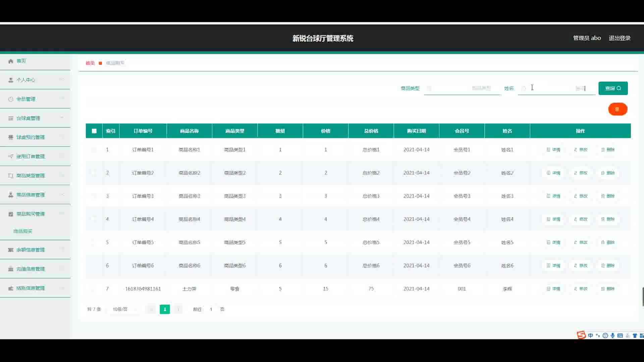Viewport: 644px width, 362px height.
Task: Click 详情 detail icon for row 1
Action: (548, 150)
